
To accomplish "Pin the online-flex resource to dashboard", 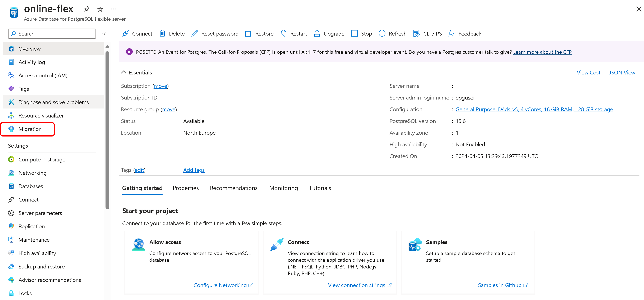I will [87, 9].
